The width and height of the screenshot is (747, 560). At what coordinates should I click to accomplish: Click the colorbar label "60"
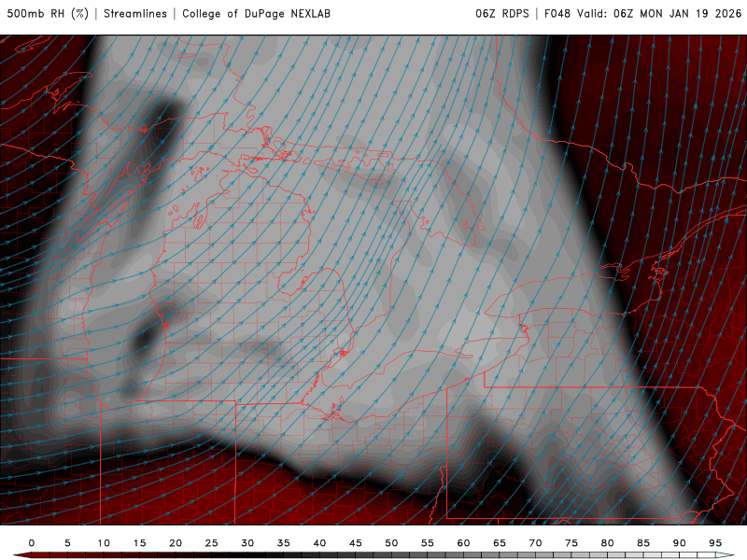463,543
